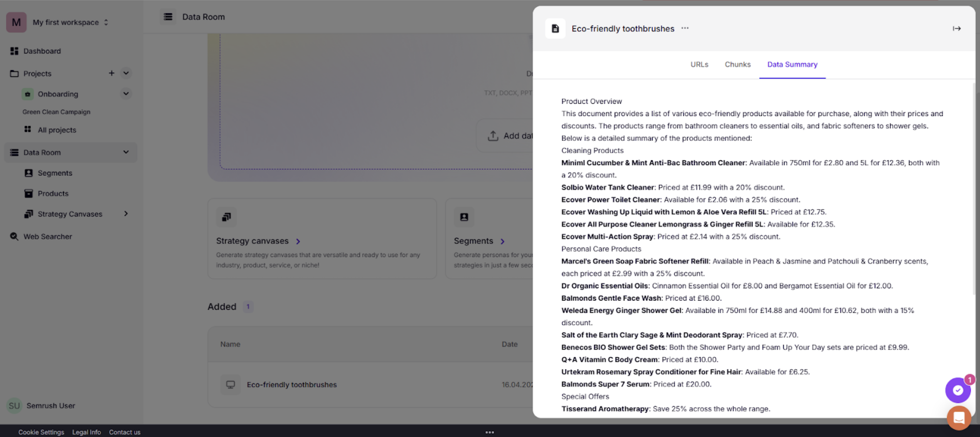Open Cookie Settings in the footer
The image size is (980, 437).
click(41, 432)
